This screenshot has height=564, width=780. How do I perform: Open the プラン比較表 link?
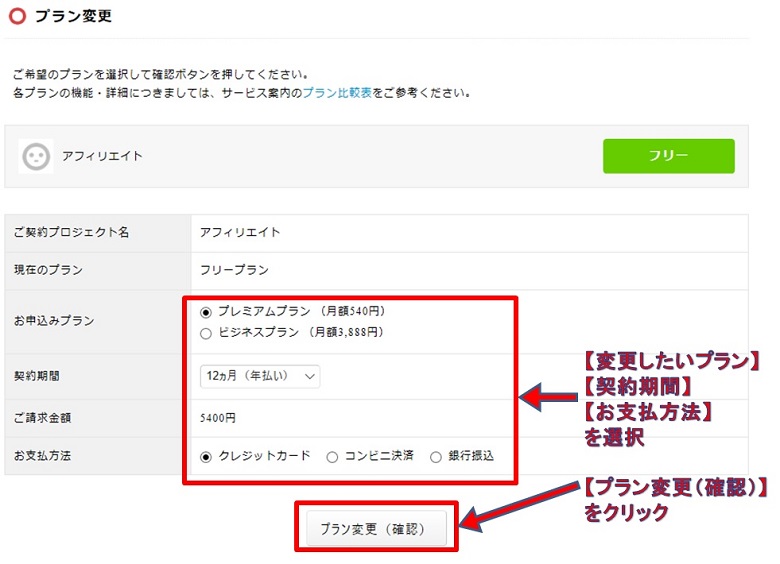tap(336, 93)
